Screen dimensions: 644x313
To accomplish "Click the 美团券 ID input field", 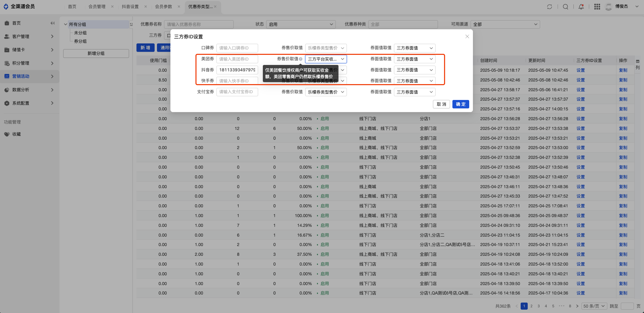I will coord(237,59).
